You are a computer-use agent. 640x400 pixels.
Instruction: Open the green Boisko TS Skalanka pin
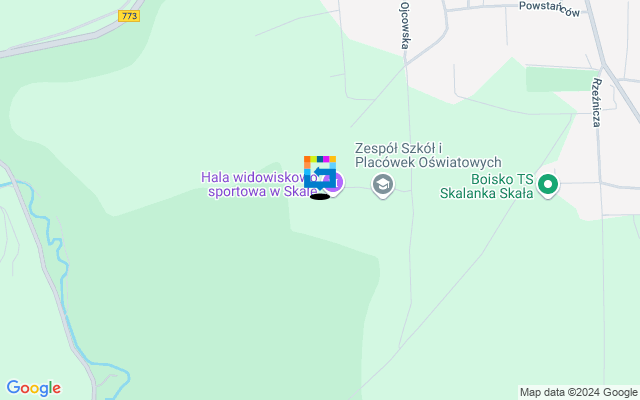pyautogui.click(x=548, y=186)
